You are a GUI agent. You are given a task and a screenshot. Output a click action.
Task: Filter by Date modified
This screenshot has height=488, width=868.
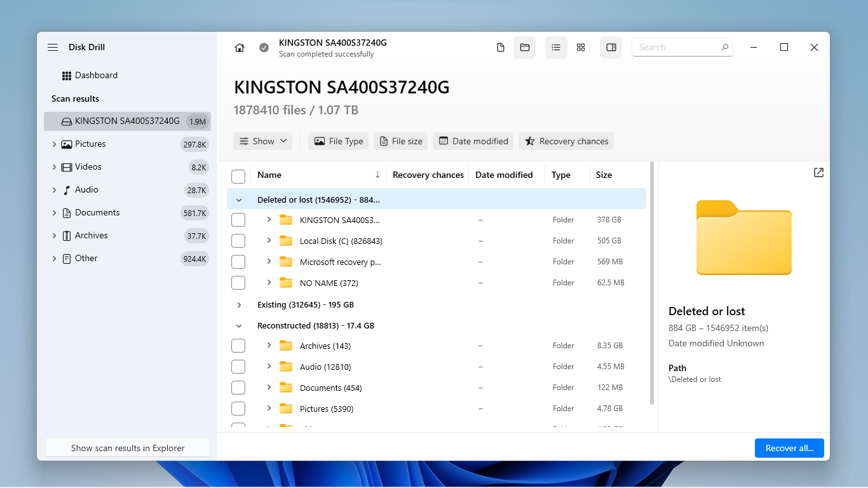point(473,141)
